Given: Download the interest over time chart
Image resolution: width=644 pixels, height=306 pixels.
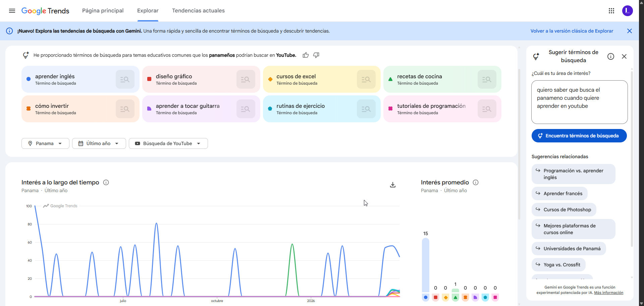Looking at the screenshot, I should [x=393, y=185].
